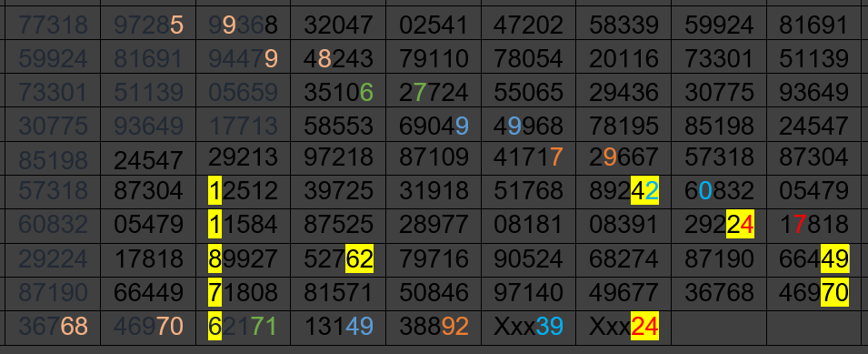Image resolution: width=868 pixels, height=354 pixels.
Task: Select the cell showing 90524
Action: pos(529,260)
